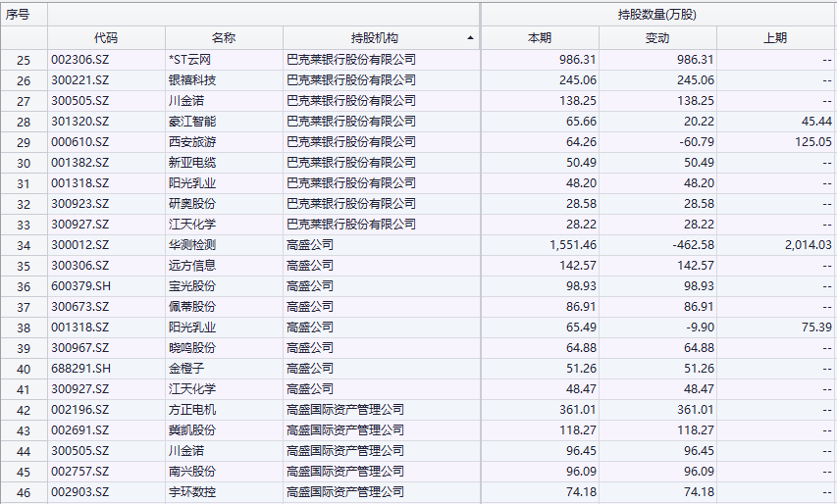This screenshot has height=504, width=837.
Task: Click stock code 002903.SZ
Action: (x=80, y=491)
